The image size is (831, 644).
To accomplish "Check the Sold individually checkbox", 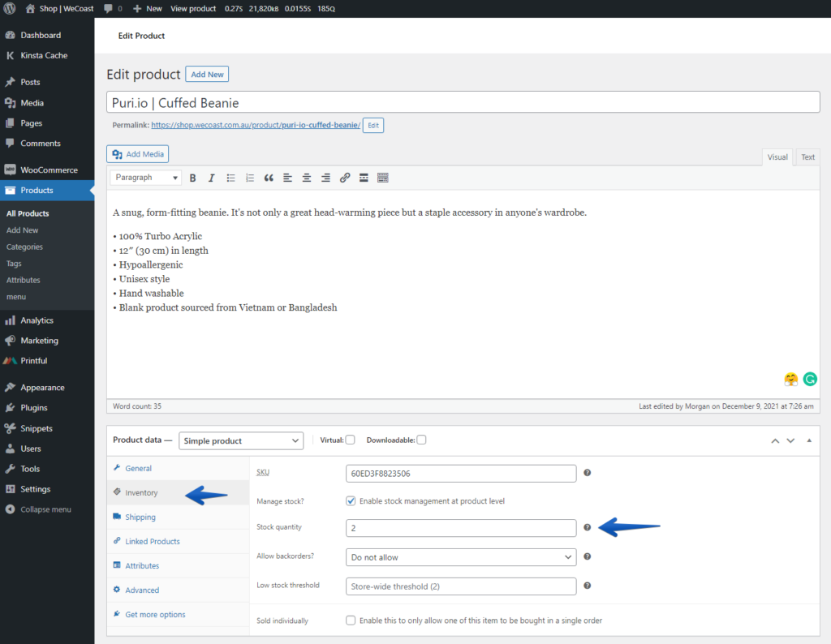I will coord(351,620).
